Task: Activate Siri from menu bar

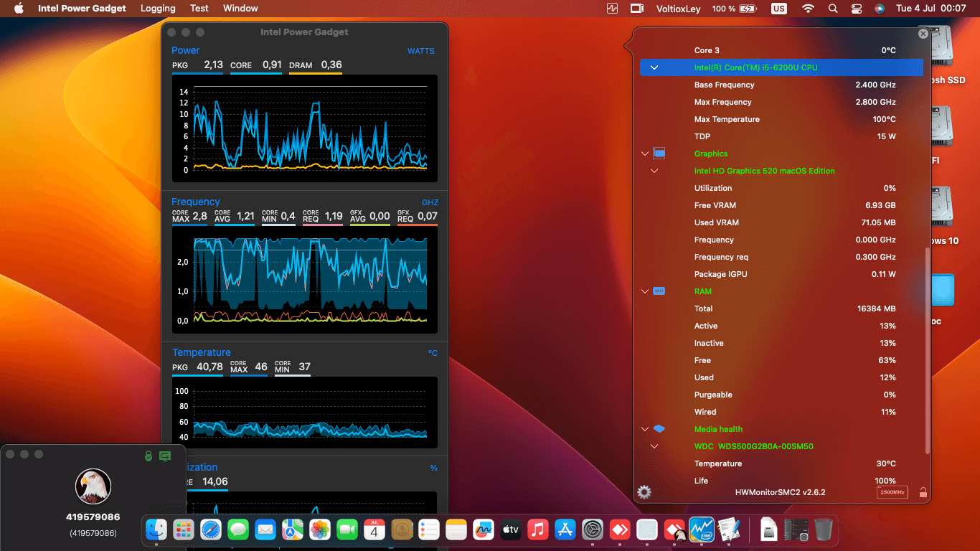Action: [880, 9]
